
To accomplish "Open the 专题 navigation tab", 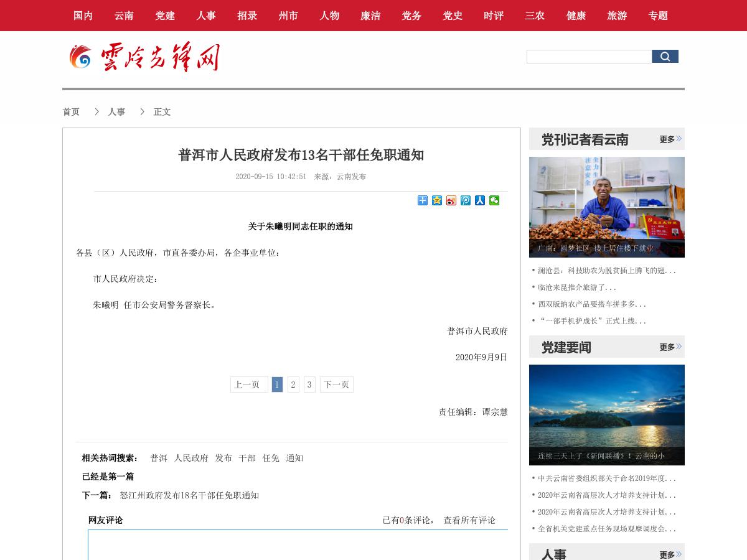I will 658,16.
